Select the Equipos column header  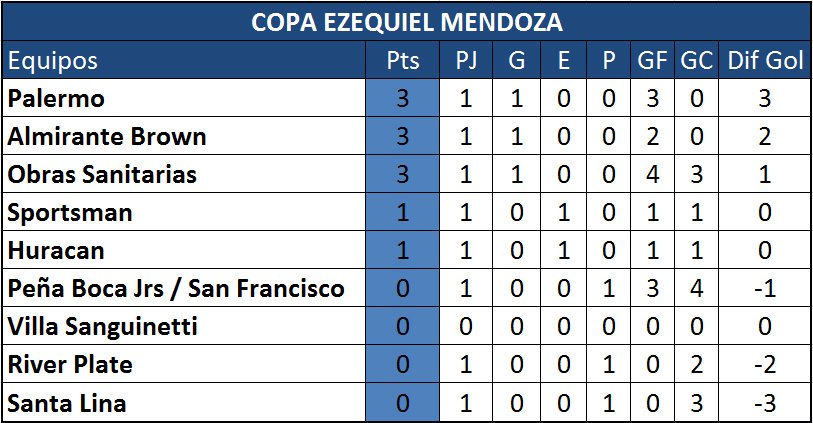coord(184,60)
